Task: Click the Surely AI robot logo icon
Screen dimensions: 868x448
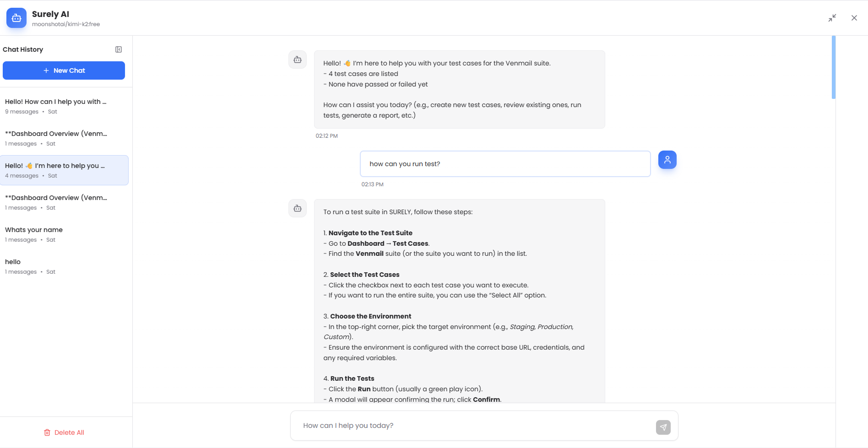Action: (x=16, y=17)
